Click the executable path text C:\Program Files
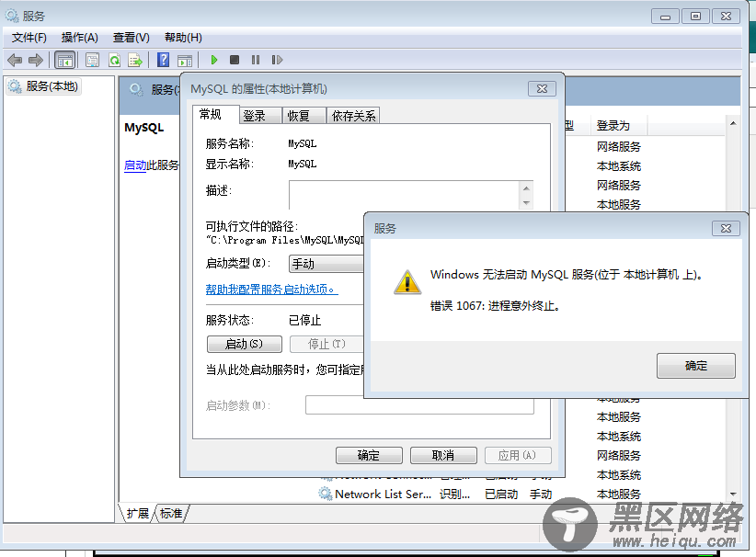The height and width of the screenshot is (557, 756). pyautogui.click(x=285, y=240)
